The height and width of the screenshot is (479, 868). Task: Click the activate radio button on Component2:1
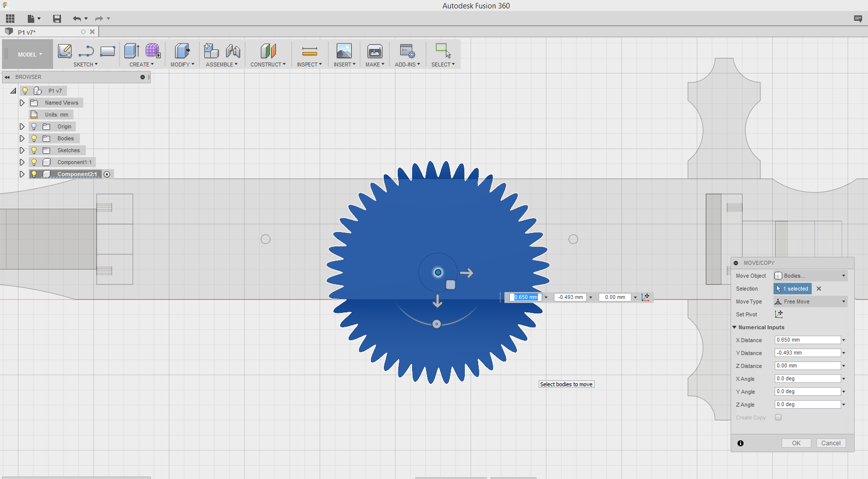107,174
